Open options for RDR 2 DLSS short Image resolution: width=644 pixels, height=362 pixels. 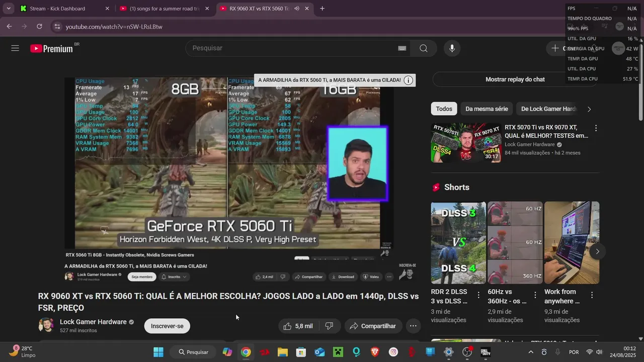click(478, 295)
